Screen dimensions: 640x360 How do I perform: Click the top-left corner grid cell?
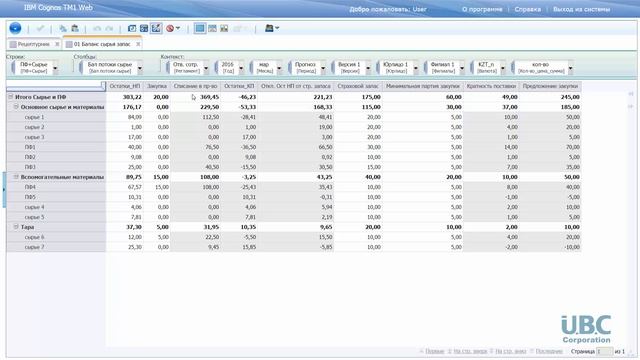click(x=56, y=86)
